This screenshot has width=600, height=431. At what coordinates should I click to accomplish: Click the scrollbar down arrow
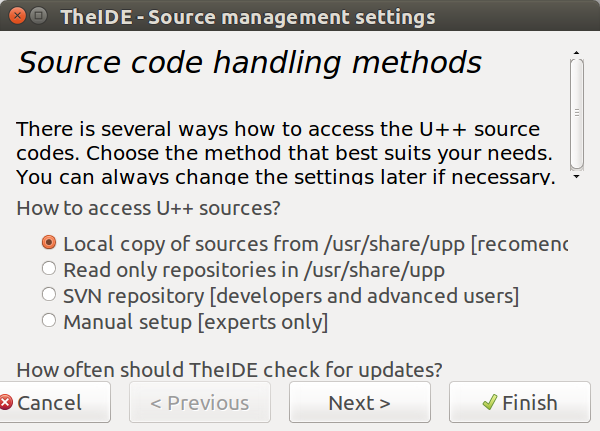(576, 176)
